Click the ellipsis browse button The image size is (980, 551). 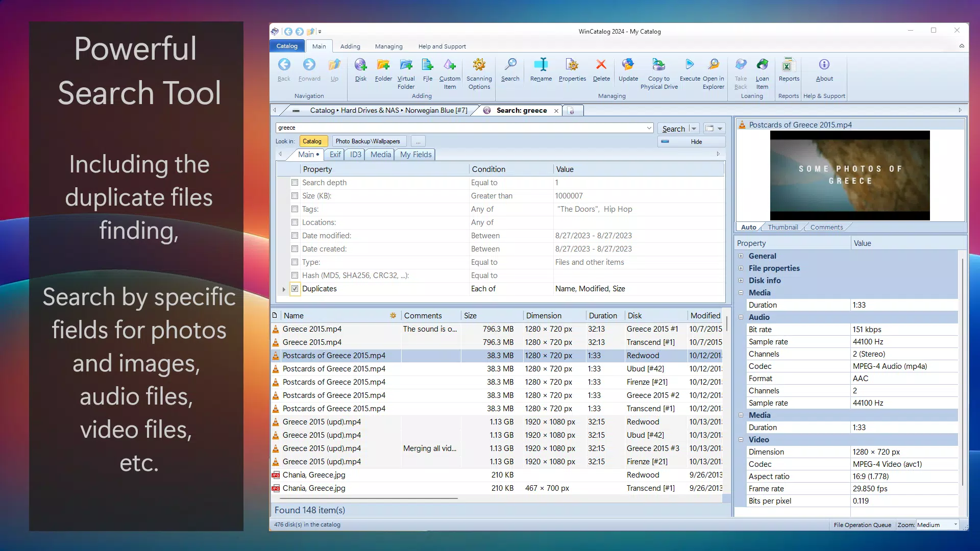418,141
